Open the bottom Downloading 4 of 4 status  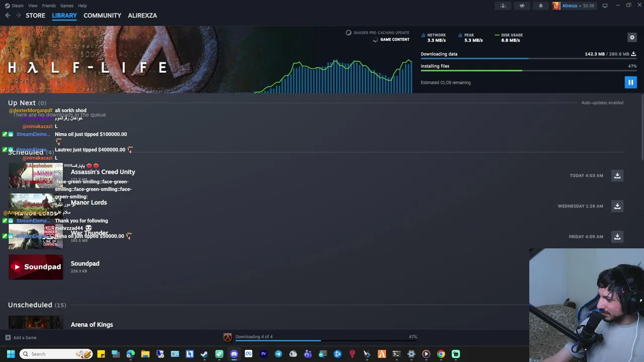click(x=254, y=337)
